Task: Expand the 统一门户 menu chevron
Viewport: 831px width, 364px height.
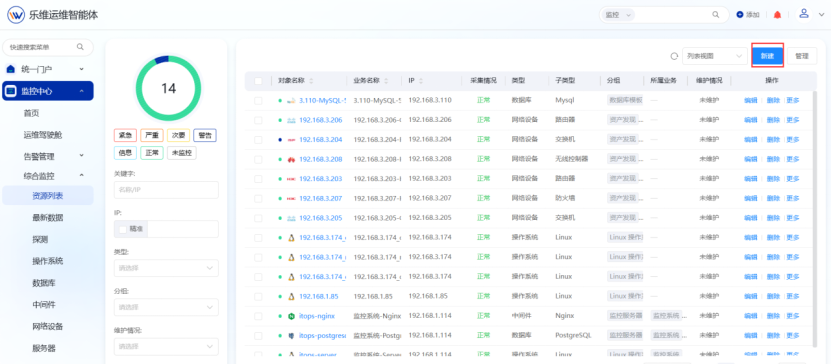Action: click(x=82, y=69)
